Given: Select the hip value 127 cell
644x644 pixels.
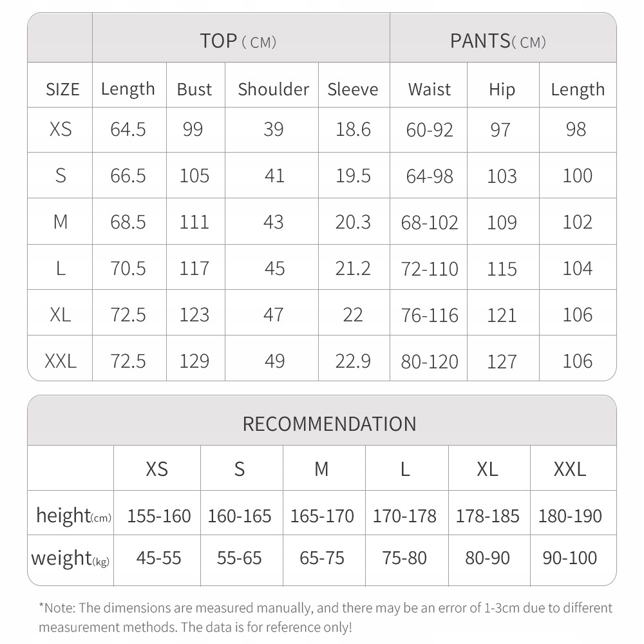Looking at the screenshot, I should tap(502, 361).
